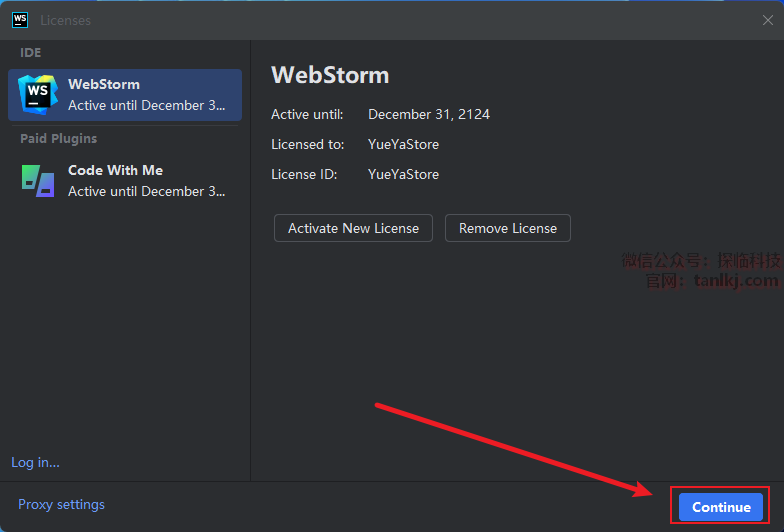The height and width of the screenshot is (532, 784).
Task: Open Proxy settings link
Action: 61,504
